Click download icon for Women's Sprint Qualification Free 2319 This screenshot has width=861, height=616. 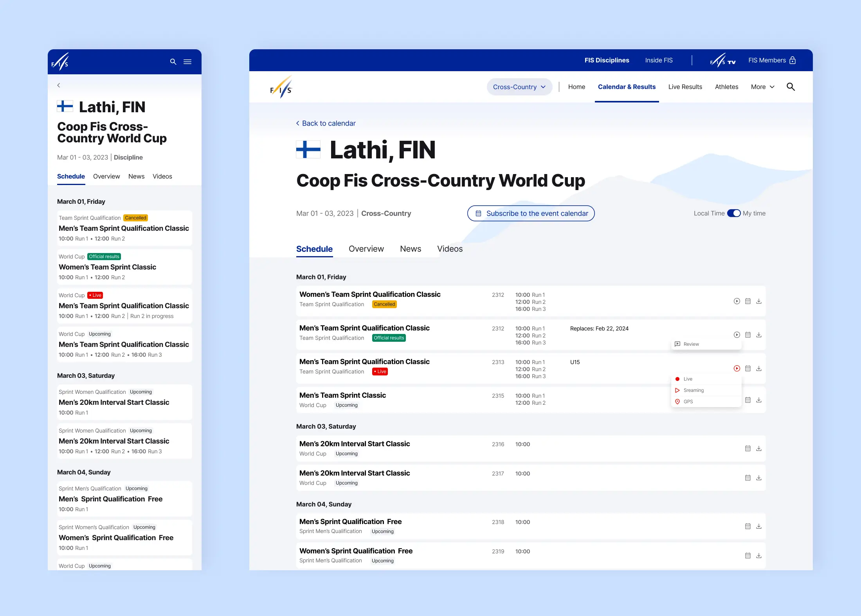[x=758, y=556]
